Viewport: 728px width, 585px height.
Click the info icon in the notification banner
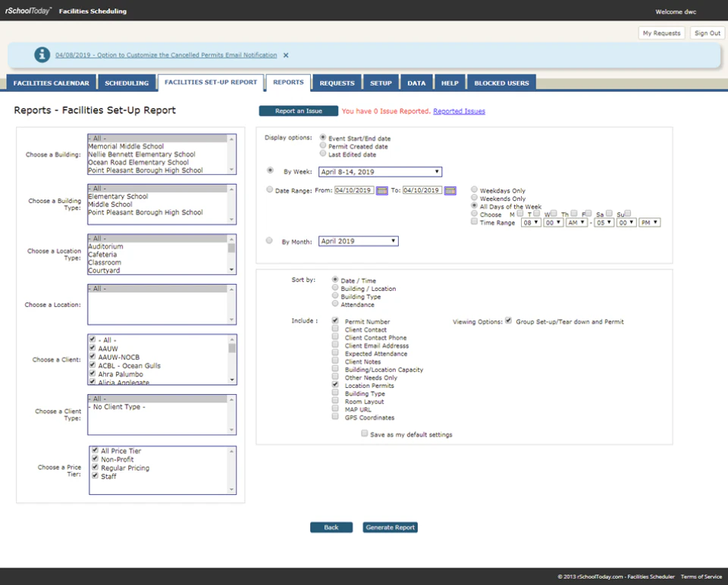tap(40, 54)
